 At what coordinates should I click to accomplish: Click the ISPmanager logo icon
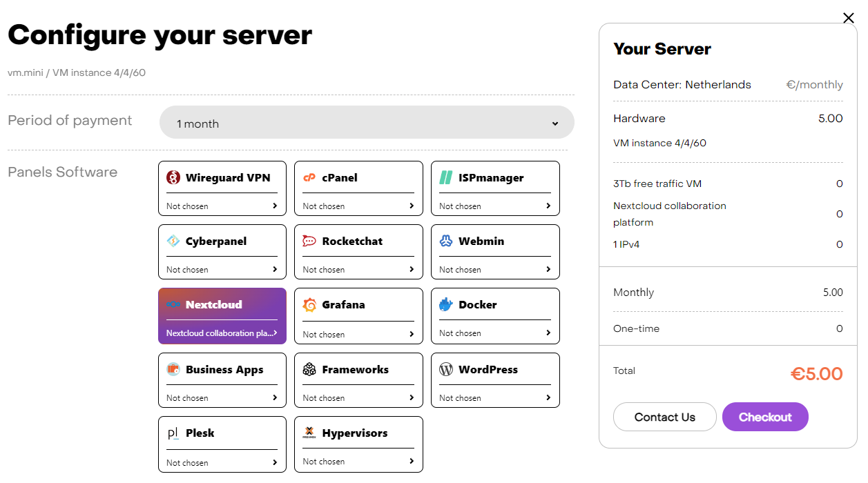[446, 178]
